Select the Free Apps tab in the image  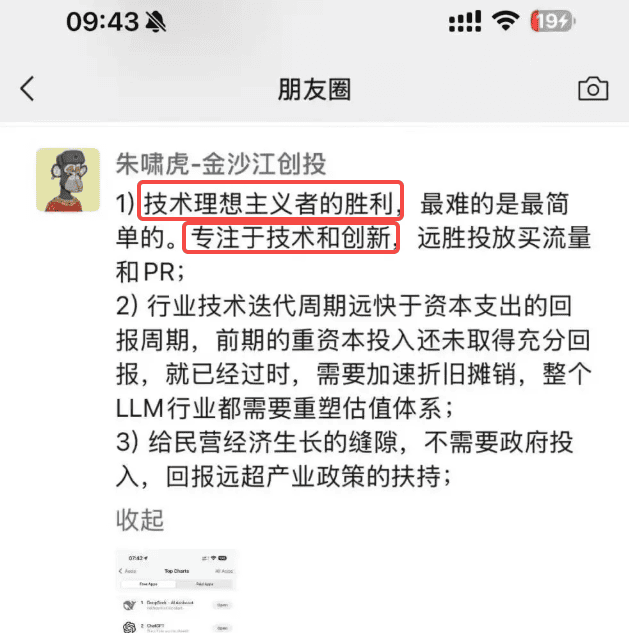(x=149, y=584)
